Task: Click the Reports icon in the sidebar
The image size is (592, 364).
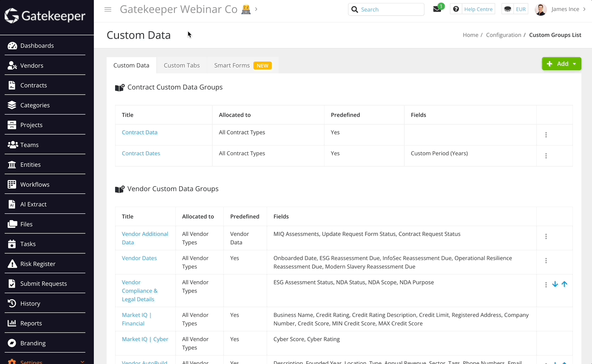Action: click(11, 323)
